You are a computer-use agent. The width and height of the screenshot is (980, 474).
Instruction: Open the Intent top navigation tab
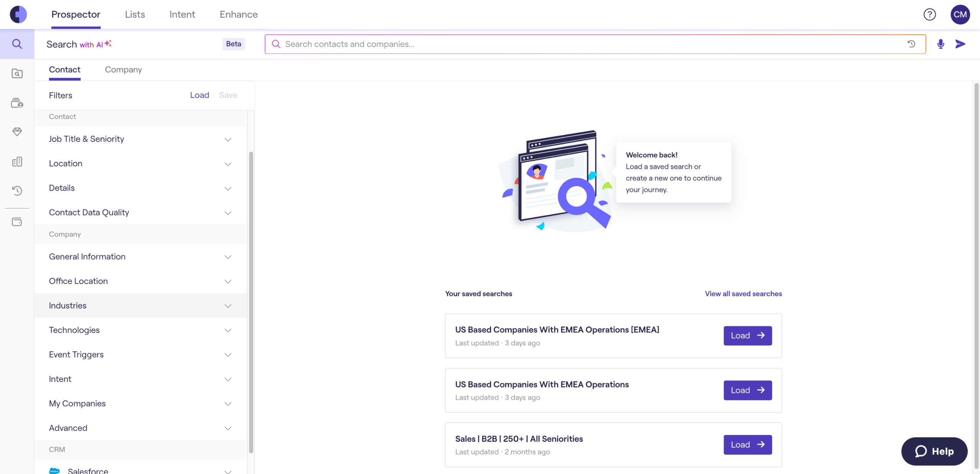coord(182,15)
